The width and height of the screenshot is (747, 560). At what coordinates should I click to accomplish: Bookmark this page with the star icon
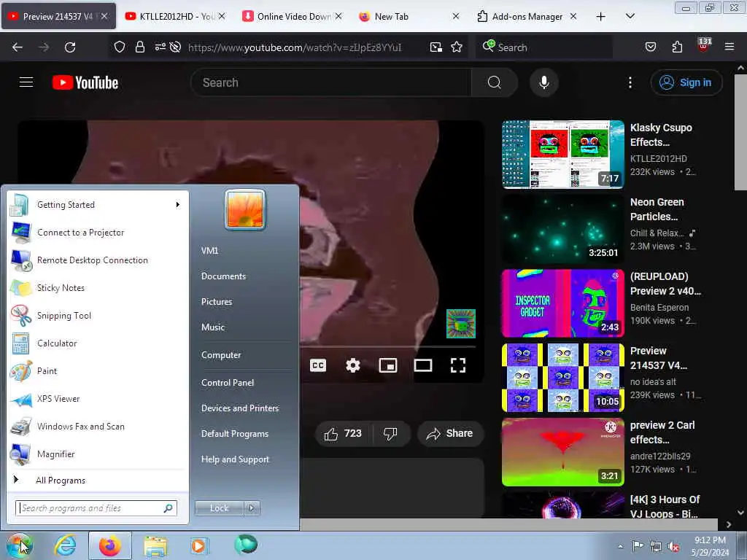(457, 47)
